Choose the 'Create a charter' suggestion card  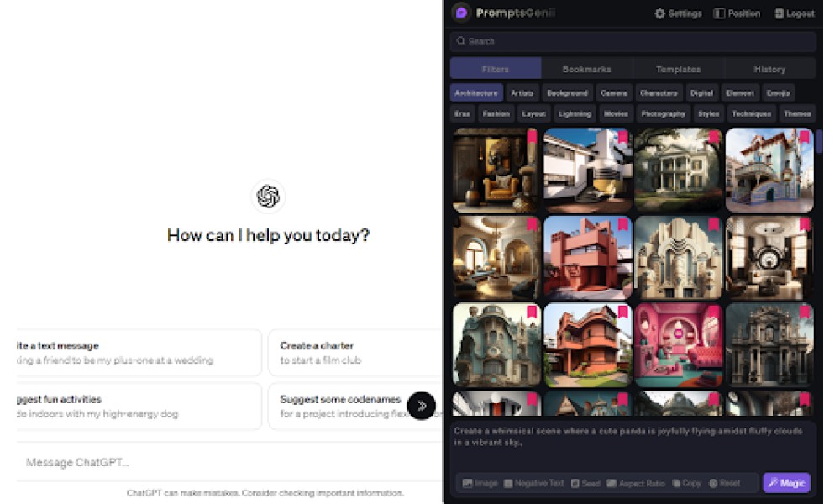(x=354, y=353)
